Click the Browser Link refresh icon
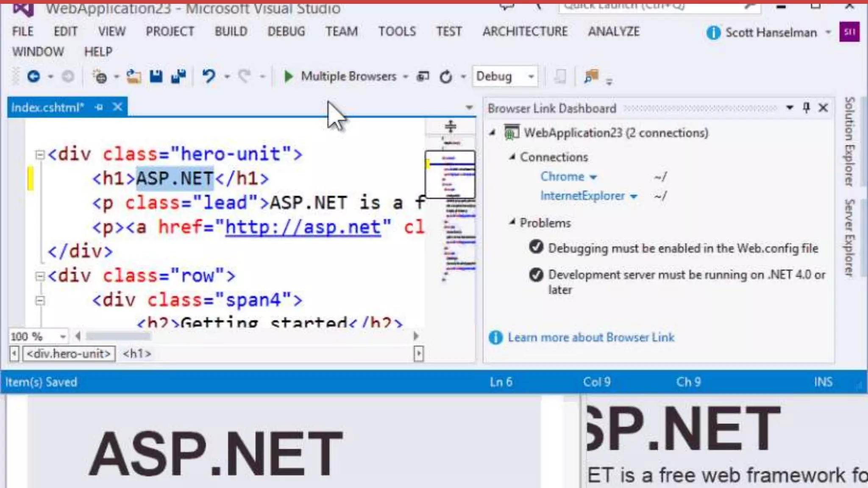 [x=446, y=77]
